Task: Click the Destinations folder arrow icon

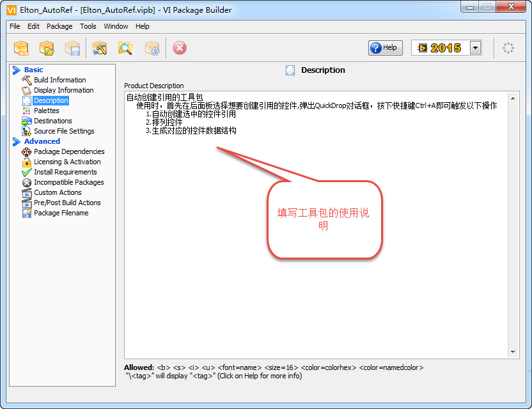Action: (x=26, y=121)
